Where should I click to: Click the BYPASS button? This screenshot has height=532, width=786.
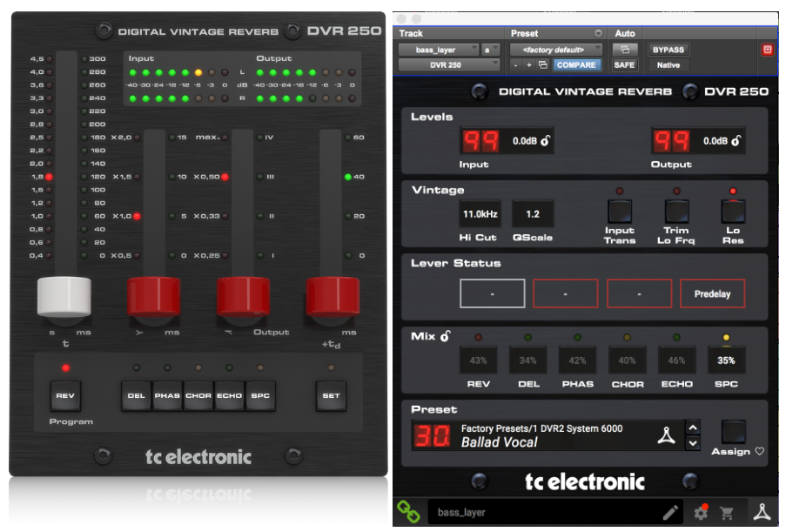pos(668,50)
